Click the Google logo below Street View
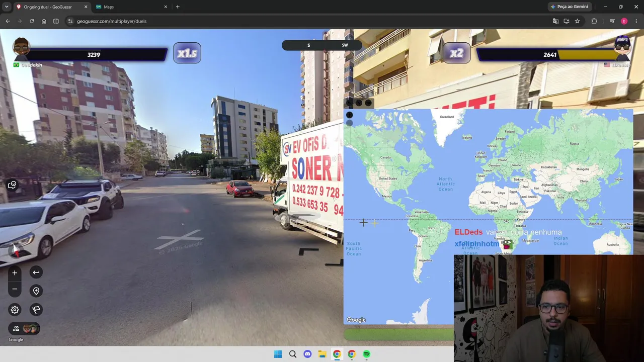Viewport: 644px width, 362px height. [16, 339]
